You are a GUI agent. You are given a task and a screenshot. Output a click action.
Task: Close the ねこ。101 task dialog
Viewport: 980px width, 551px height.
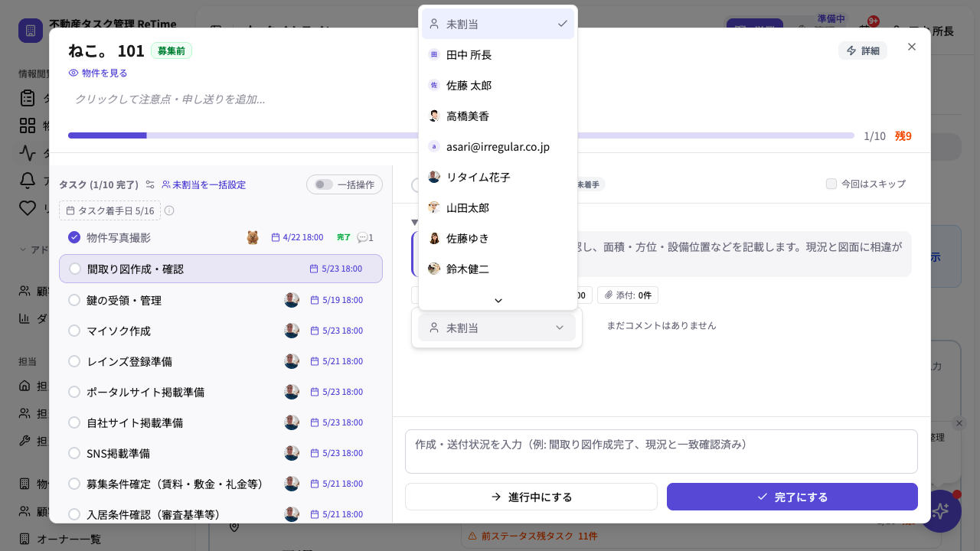(x=912, y=47)
